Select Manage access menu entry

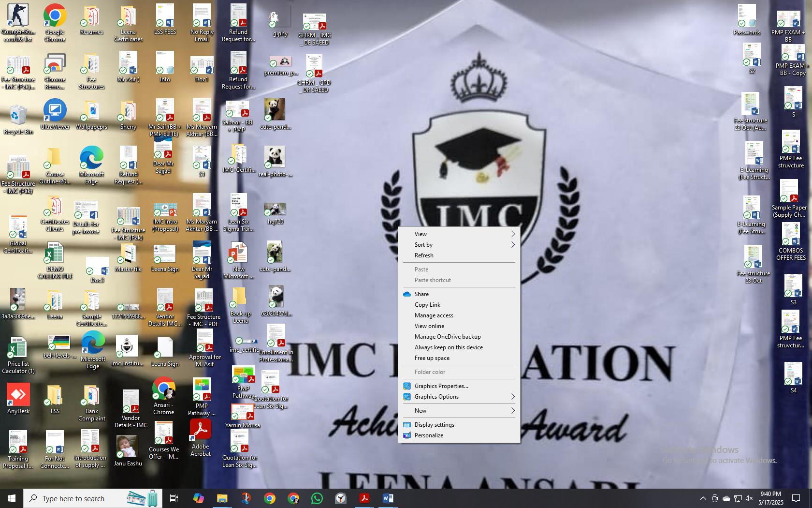coord(459,315)
